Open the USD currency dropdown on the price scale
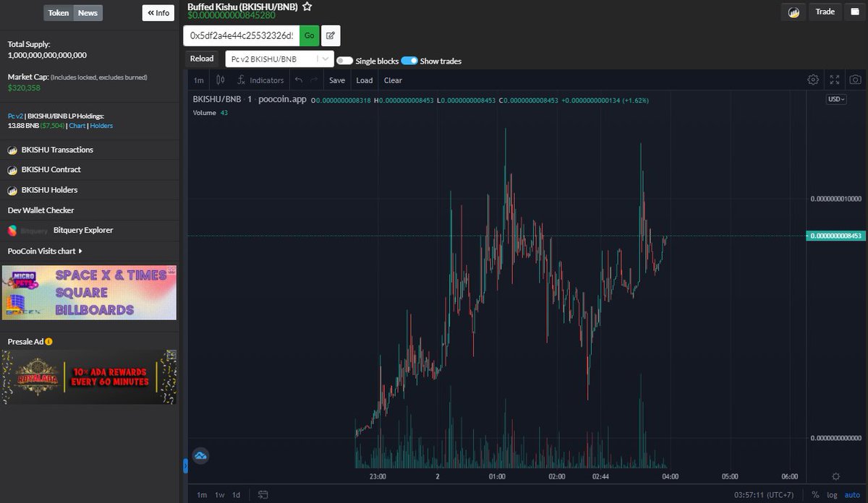 (836, 100)
